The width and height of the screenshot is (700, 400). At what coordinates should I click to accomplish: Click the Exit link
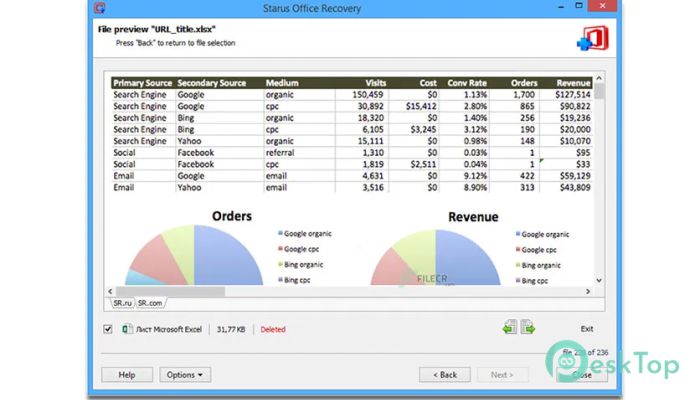pos(587,329)
